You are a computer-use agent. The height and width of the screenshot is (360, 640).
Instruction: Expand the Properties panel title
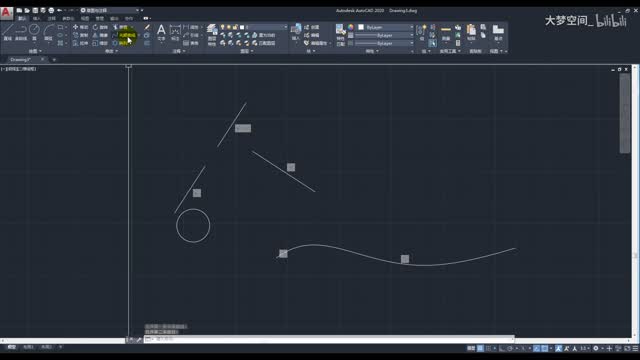tap(371, 51)
